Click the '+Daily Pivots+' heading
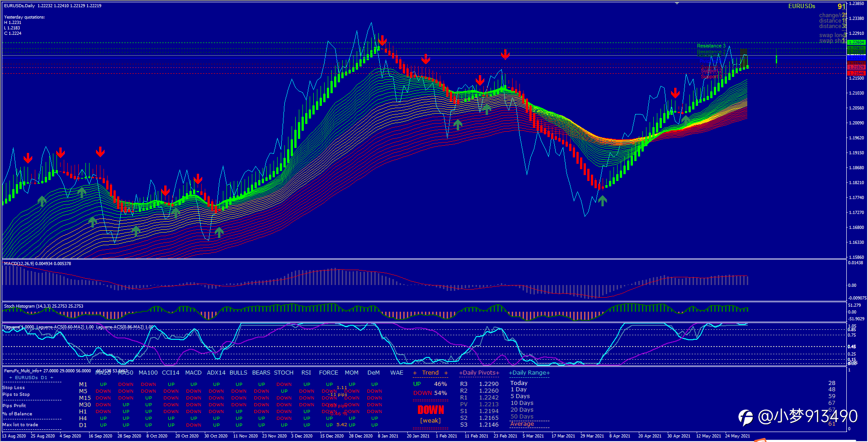 [479, 373]
